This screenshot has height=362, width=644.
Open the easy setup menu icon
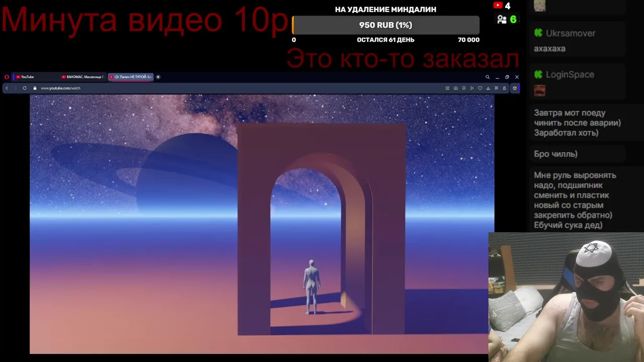point(496,88)
